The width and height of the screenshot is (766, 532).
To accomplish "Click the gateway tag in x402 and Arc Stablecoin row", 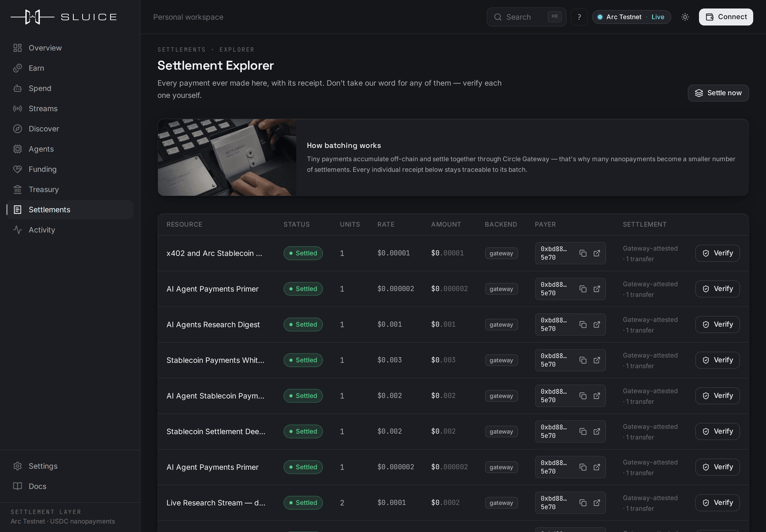I will pos(501,253).
